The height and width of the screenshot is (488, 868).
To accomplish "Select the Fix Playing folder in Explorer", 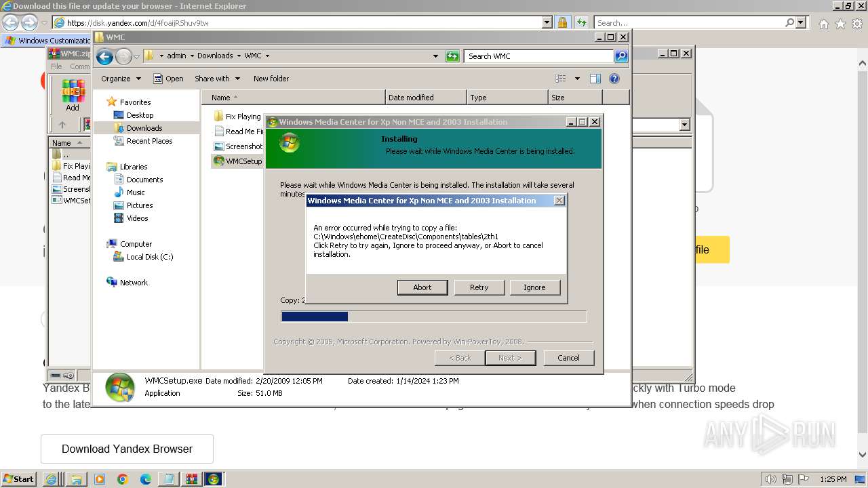I will [x=237, y=117].
